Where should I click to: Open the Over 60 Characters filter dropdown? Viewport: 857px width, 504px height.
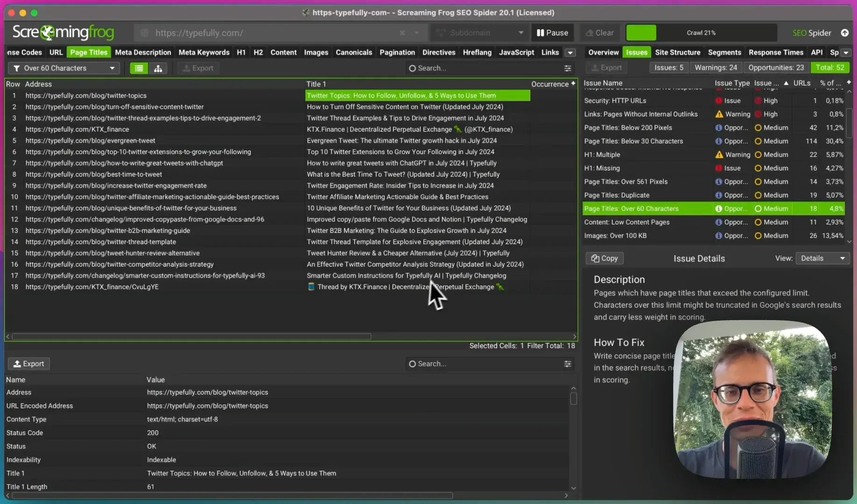(64, 68)
